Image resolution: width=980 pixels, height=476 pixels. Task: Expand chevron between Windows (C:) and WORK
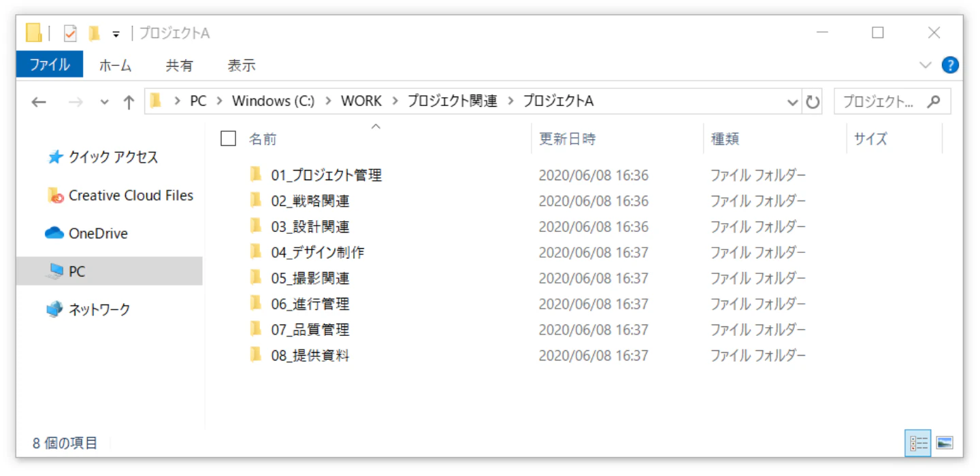327,101
